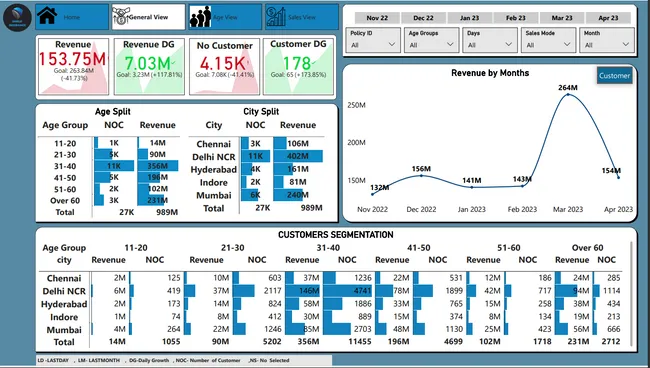Switch to the Age View tab

225,17
